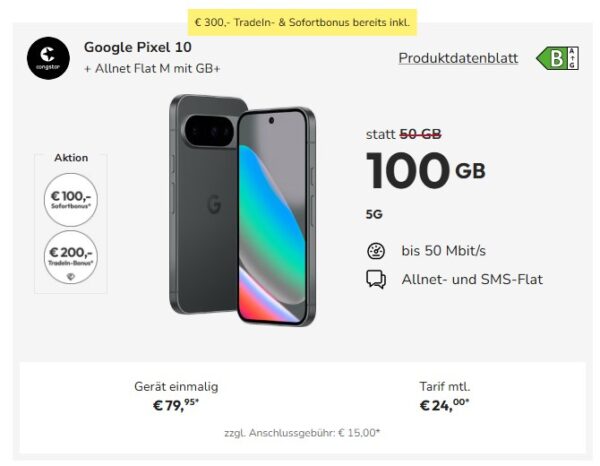Click the yellow Tradein & Sofortbonus banner
This screenshot has width=600, height=466.
tap(301, 23)
